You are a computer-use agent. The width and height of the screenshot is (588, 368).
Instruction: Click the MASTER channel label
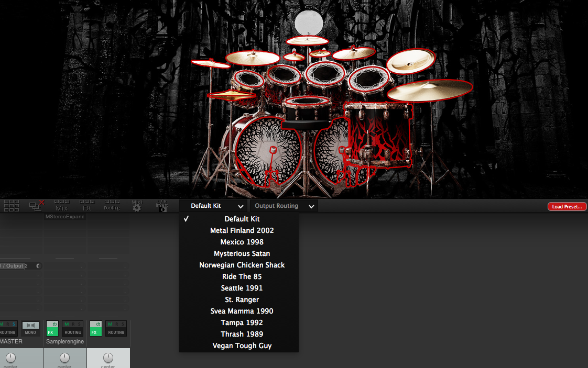click(x=11, y=341)
